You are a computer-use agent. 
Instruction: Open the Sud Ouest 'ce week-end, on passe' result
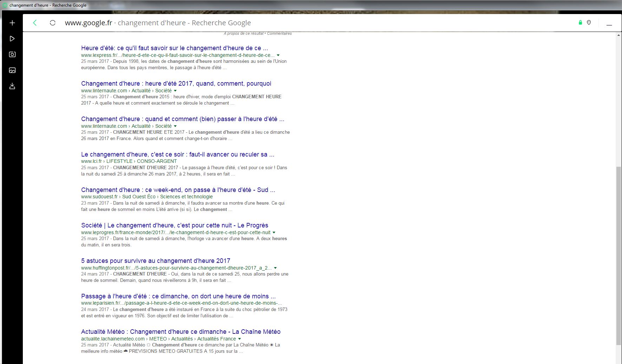178,190
